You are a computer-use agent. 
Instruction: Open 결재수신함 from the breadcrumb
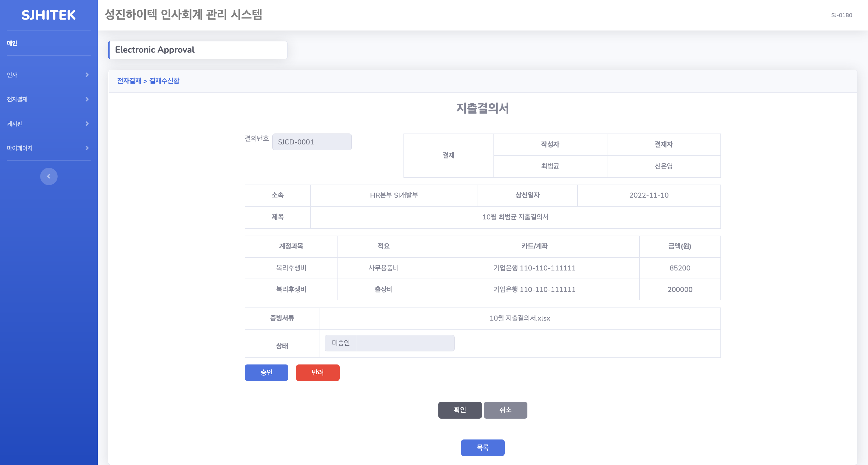pos(164,81)
